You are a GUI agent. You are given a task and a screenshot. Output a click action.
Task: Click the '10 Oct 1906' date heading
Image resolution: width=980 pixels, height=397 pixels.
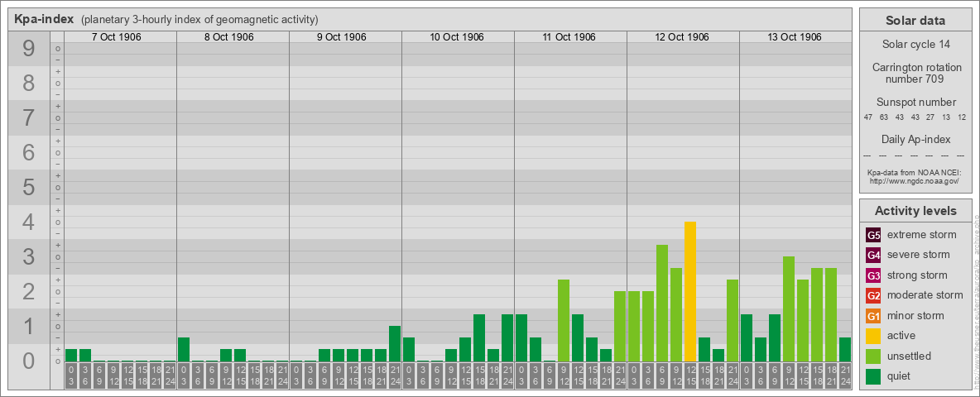point(457,37)
